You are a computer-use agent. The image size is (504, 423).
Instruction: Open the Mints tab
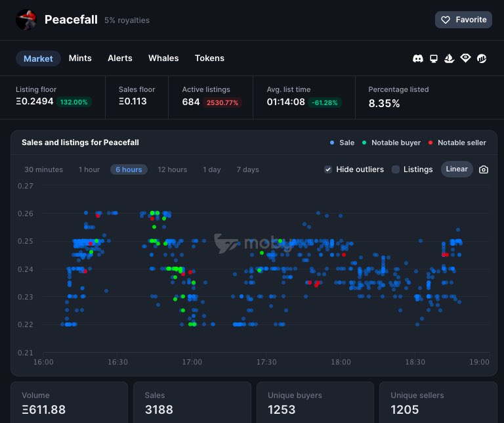(80, 58)
